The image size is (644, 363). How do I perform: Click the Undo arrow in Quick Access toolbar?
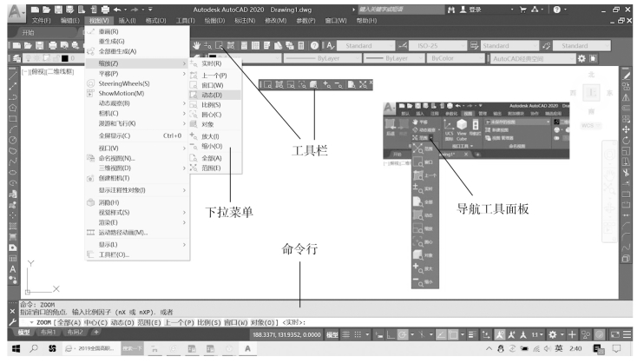(117, 9)
